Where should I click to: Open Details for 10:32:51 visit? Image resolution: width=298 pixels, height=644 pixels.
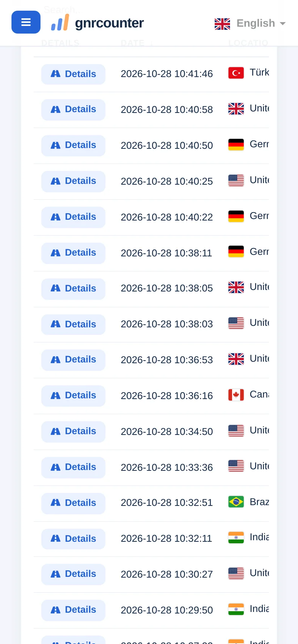click(73, 503)
